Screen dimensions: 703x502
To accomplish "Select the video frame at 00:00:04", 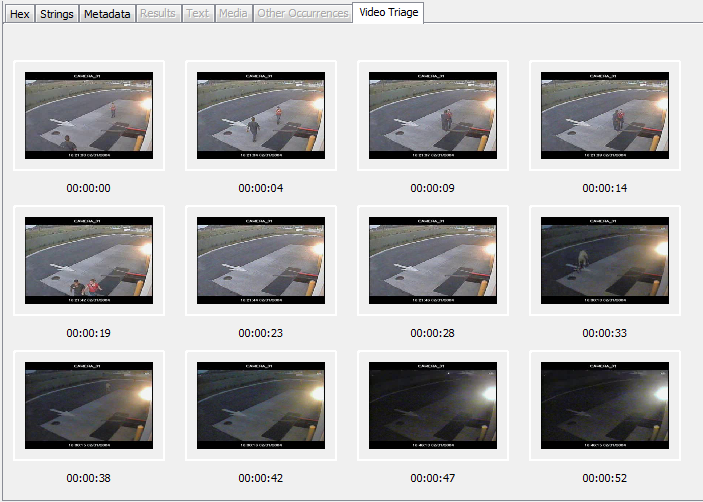I will [x=261, y=115].
